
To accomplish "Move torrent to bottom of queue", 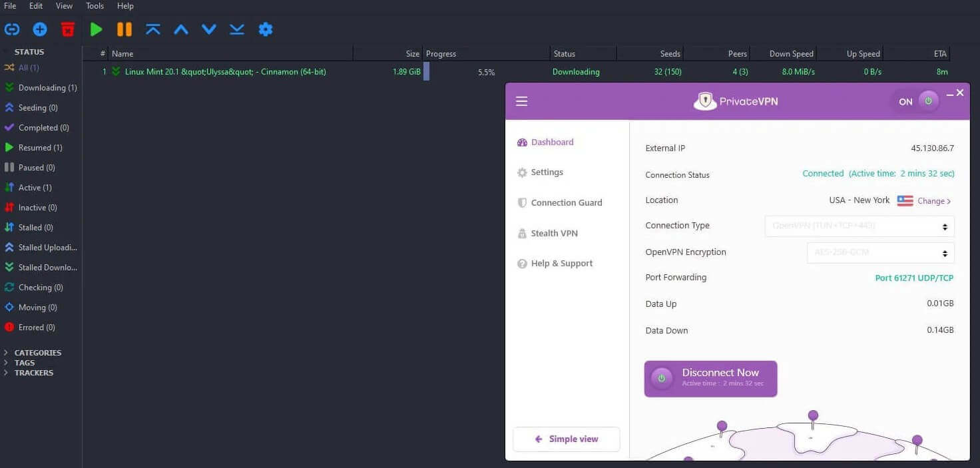I will (x=237, y=29).
